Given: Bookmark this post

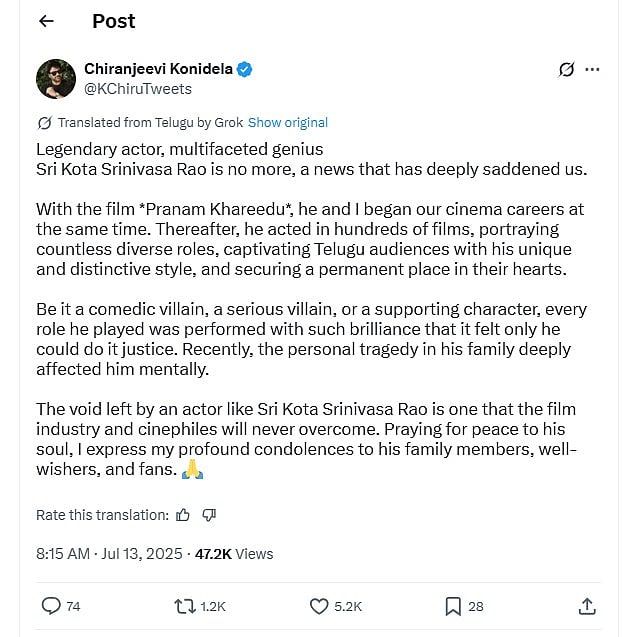Looking at the screenshot, I should [x=452, y=606].
